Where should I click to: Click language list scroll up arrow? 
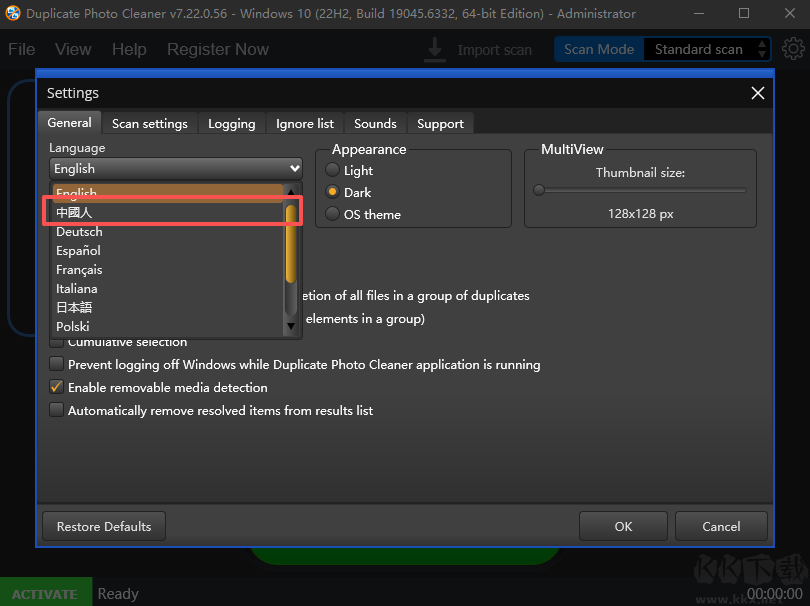point(291,192)
